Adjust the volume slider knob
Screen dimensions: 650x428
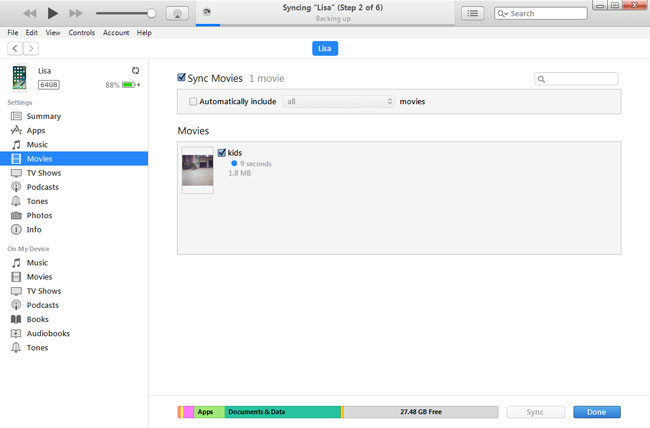pos(152,13)
